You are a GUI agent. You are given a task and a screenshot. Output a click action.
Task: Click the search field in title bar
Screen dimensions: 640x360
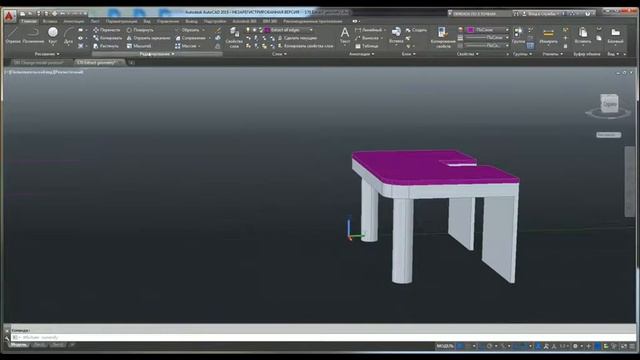tap(480, 13)
